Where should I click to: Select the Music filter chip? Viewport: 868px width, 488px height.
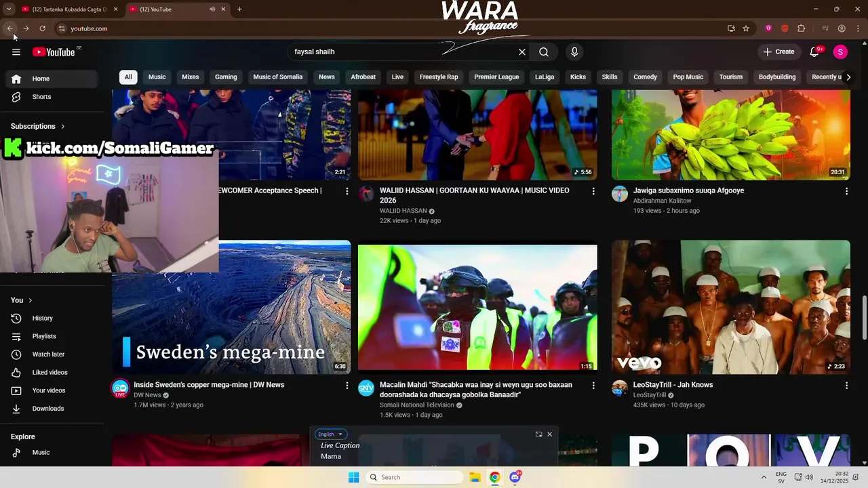(157, 77)
